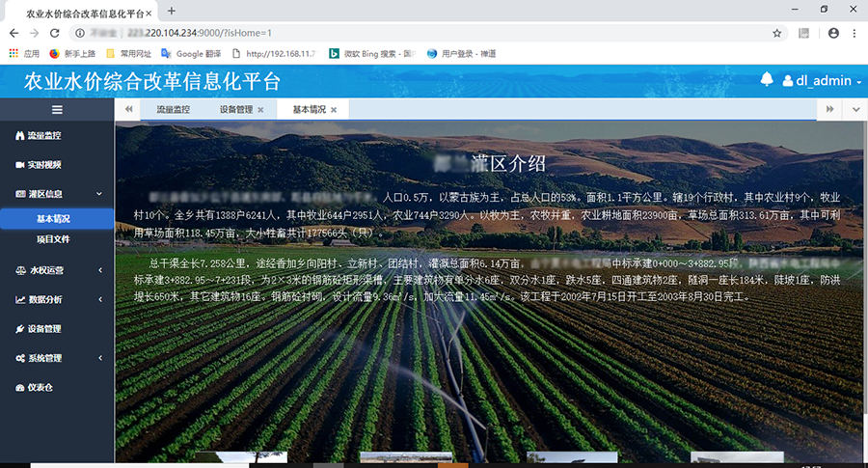Image resolution: width=868 pixels, height=468 pixels.
Task: Select 项目文件 submenu item
Action: pyautogui.click(x=53, y=238)
